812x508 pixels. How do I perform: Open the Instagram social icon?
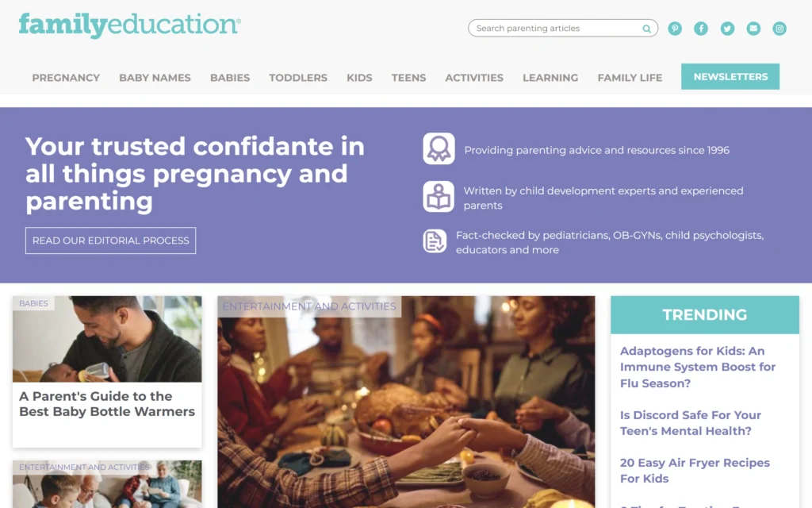coord(779,29)
